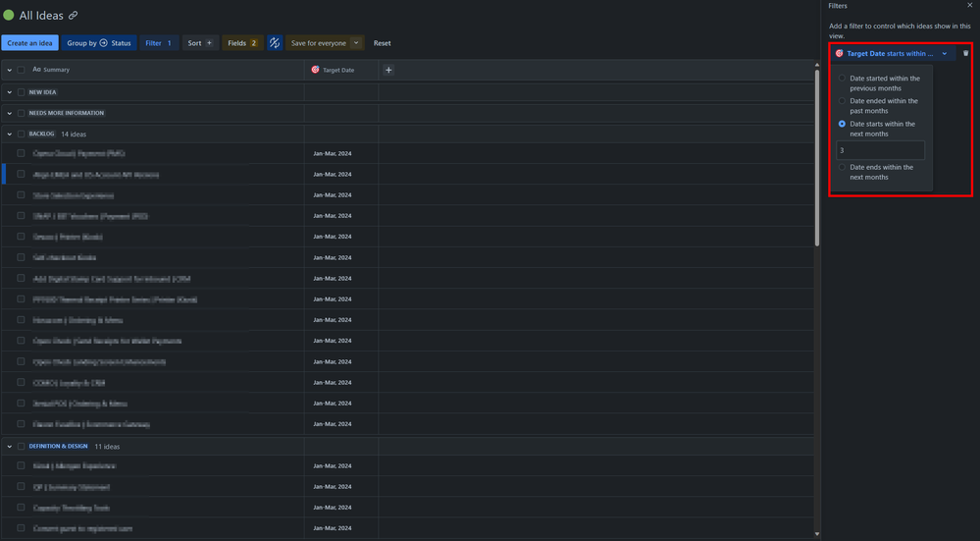This screenshot has height=541, width=980.
Task: Click the green All Ideas view emoji
Action: pyautogui.click(x=9, y=15)
